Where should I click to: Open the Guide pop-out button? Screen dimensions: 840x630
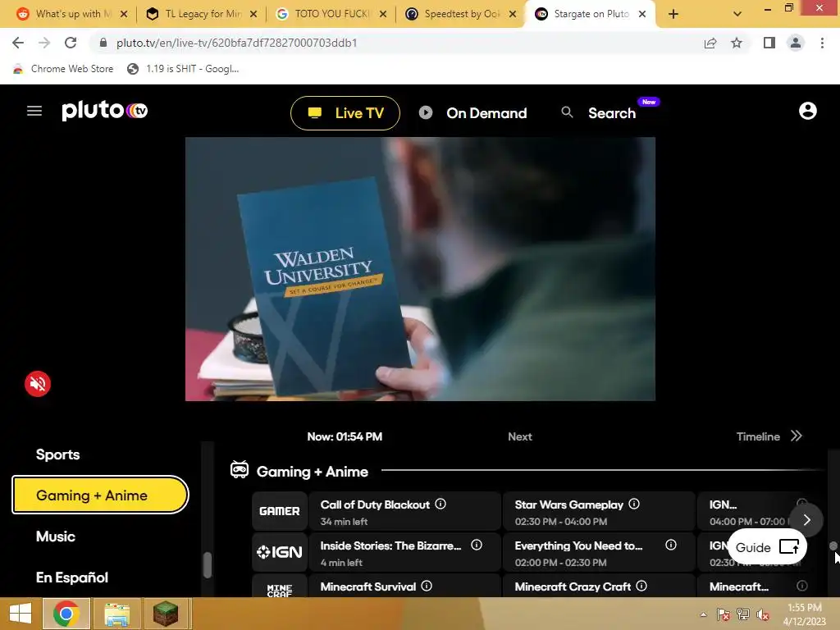point(767,547)
